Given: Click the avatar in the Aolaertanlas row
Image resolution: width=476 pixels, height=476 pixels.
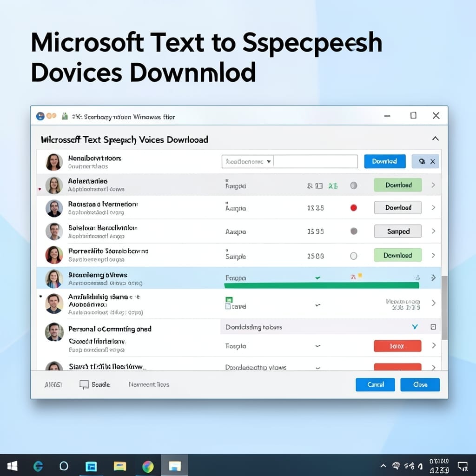Looking at the screenshot, I should coord(54,185).
